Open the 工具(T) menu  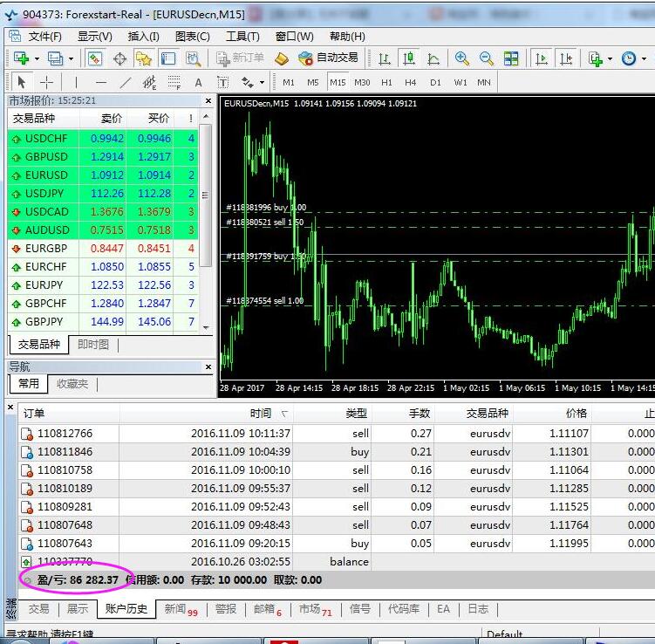point(242,37)
